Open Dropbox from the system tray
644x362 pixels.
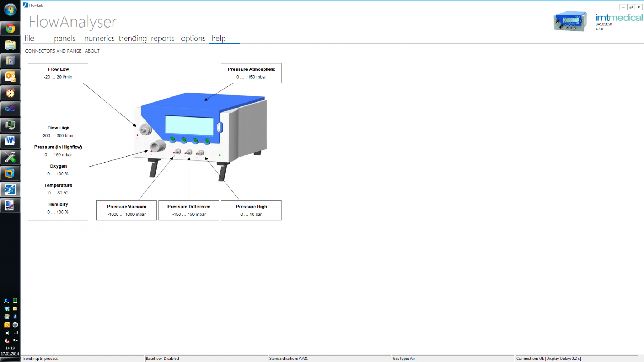tap(7, 309)
